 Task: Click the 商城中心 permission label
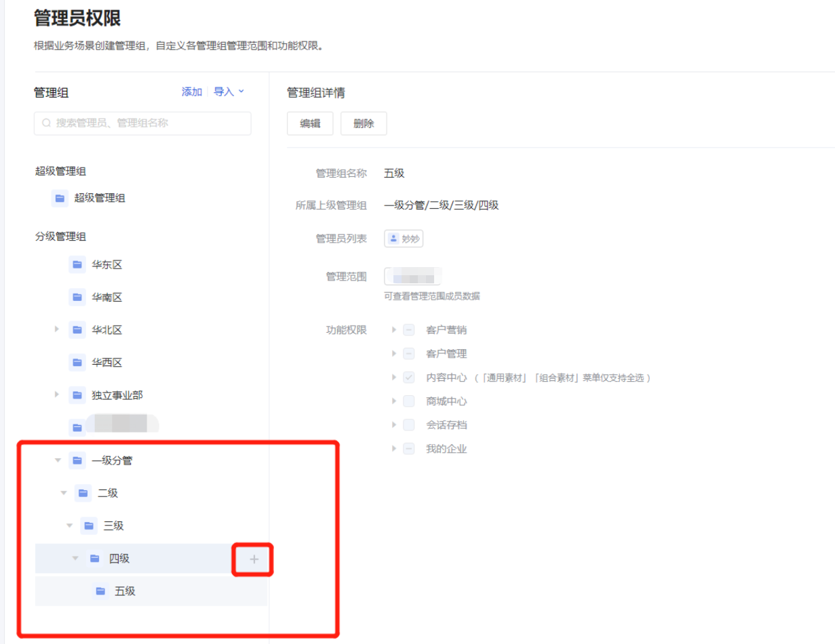click(446, 401)
